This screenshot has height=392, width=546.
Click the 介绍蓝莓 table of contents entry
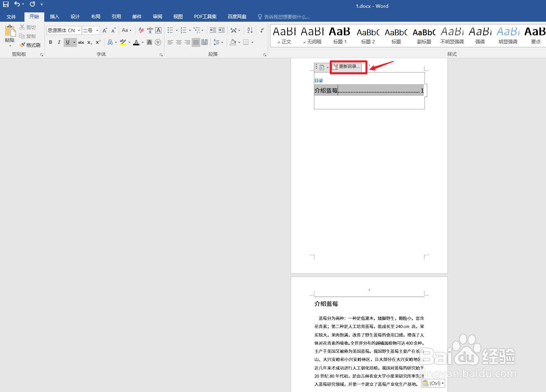point(369,90)
